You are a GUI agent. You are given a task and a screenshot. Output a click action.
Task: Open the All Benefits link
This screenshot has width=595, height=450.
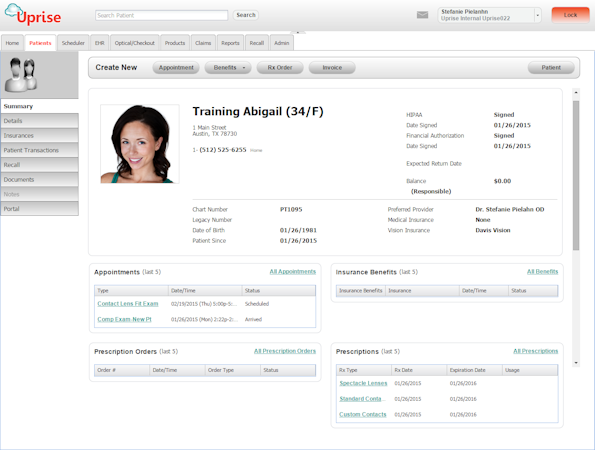pos(542,272)
